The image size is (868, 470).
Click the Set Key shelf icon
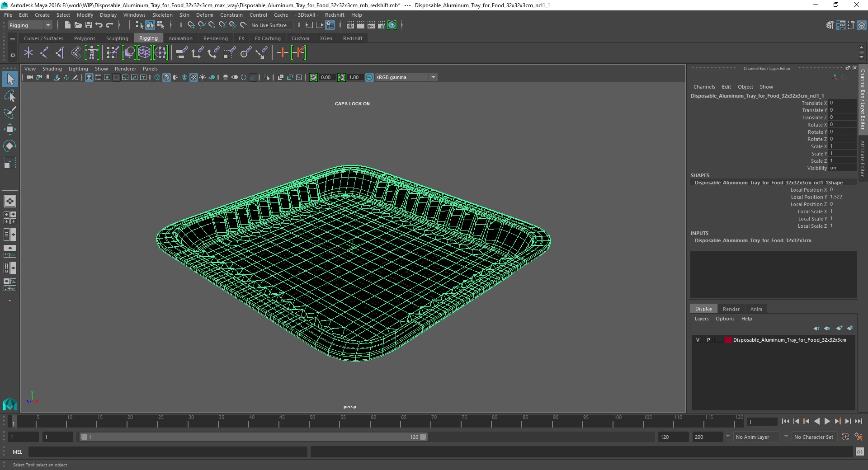tap(283, 53)
